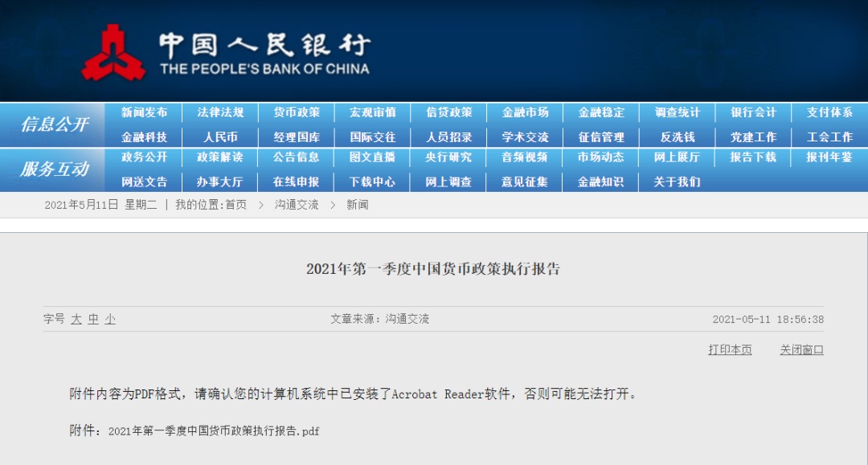The image size is (868, 465).
Task: Click the article title 2021年第一季度中国货币政策执行报告
Action: pyautogui.click(x=433, y=269)
